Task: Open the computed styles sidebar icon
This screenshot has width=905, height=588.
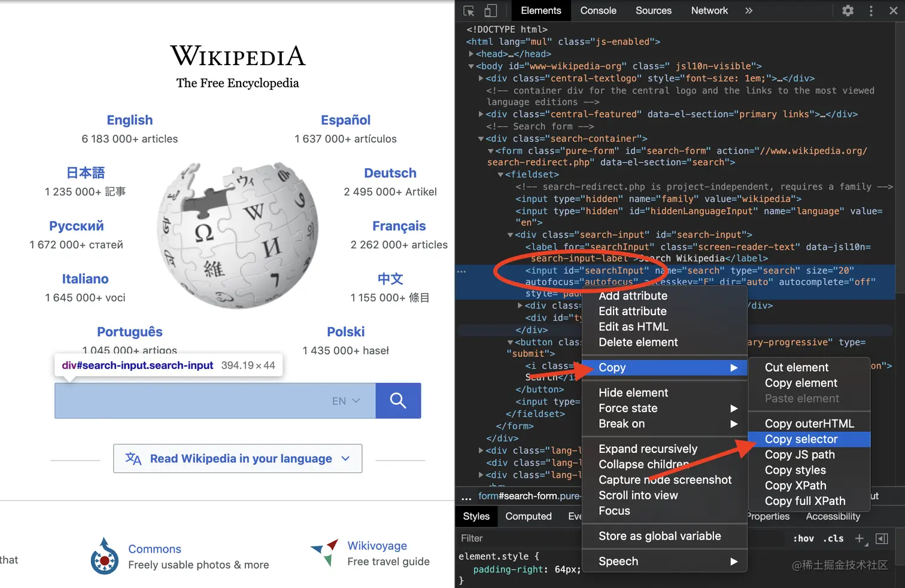Action: (x=882, y=538)
